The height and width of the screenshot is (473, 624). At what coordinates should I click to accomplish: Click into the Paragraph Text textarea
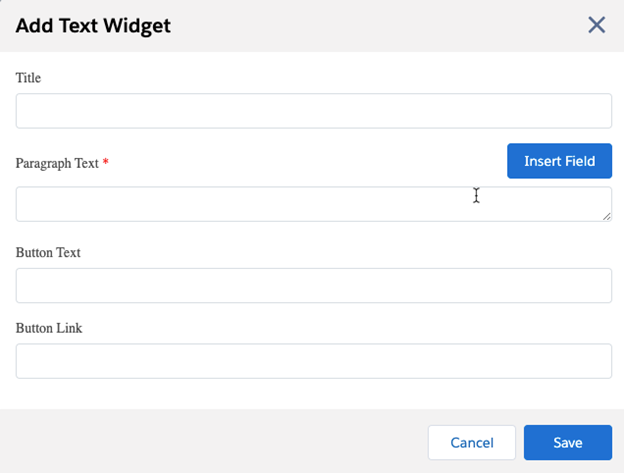point(300,204)
